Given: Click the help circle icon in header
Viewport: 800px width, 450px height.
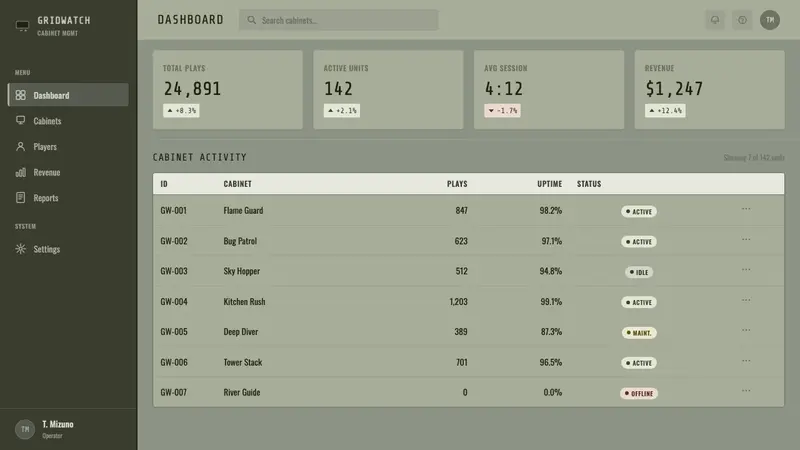Looking at the screenshot, I should [742, 20].
